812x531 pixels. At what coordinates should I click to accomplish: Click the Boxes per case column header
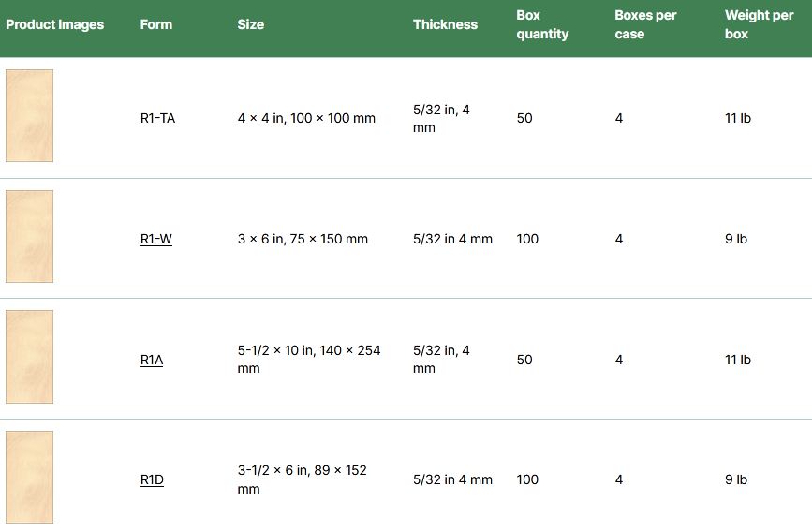click(645, 24)
